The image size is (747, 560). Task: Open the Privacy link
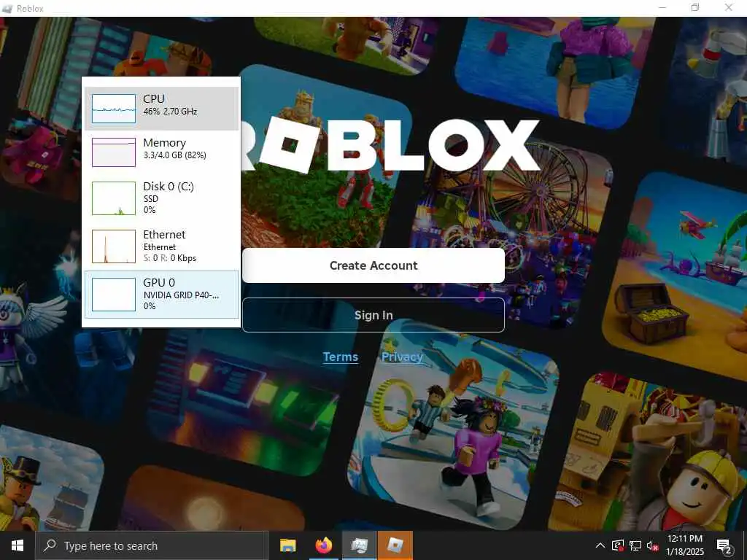tap(402, 357)
